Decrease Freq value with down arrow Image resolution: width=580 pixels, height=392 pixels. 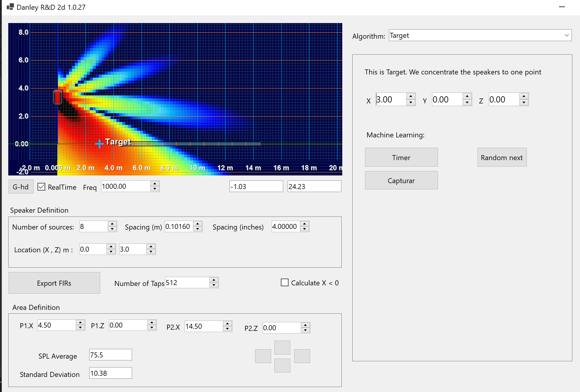155,189
